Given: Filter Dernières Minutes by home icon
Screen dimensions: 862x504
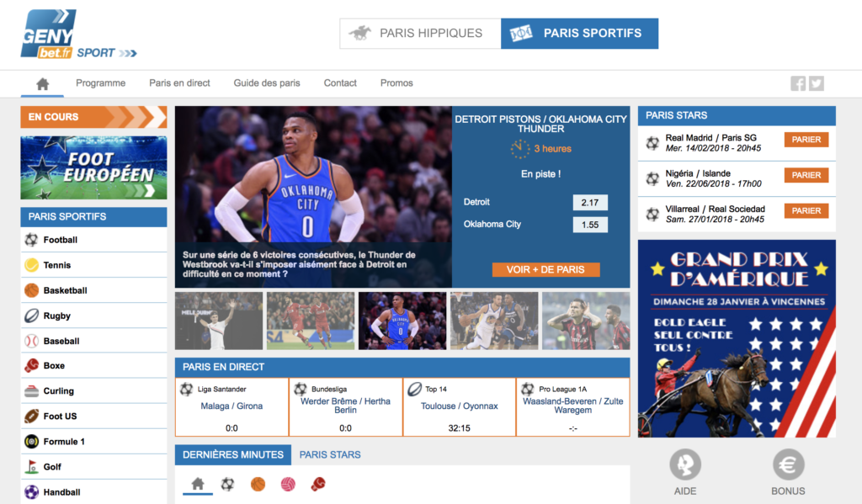Looking at the screenshot, I should [x=197, y=484].
